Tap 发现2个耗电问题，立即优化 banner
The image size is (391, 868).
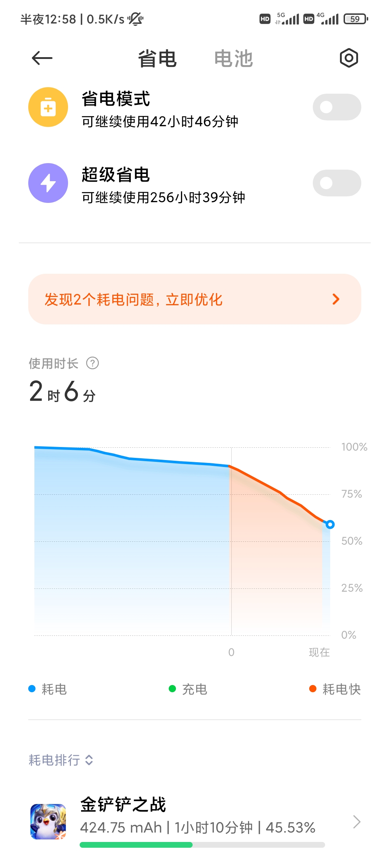pyautogui.click(x=195, y=299)
